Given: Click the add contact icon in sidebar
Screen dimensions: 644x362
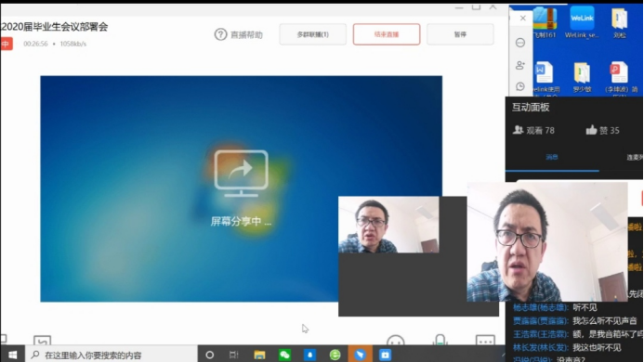Looking at the screenshot, I should click(x=520, y=65).
